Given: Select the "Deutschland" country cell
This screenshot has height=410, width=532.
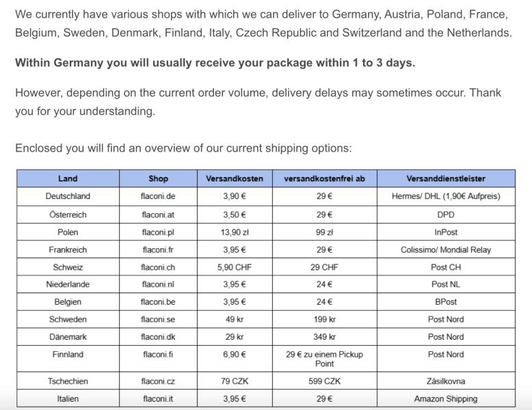Looking at the screenshot, I should click(68, 196).
